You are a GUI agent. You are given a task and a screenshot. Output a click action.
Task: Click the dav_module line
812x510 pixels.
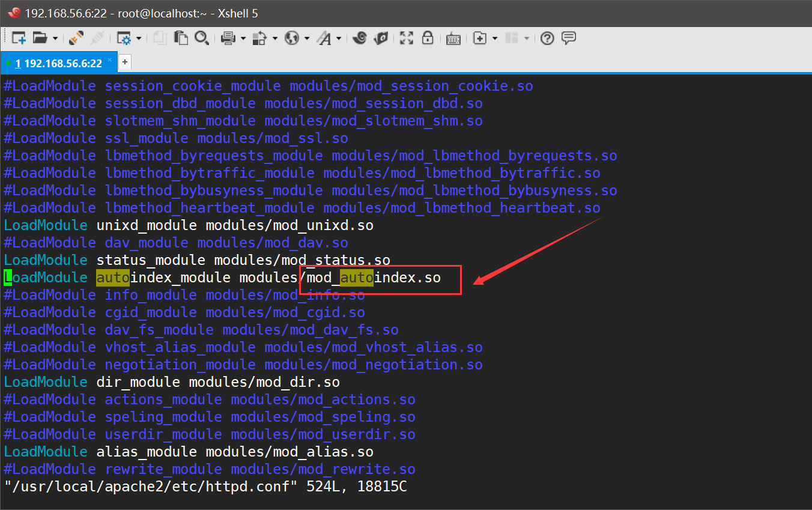(x=176, y=243)
